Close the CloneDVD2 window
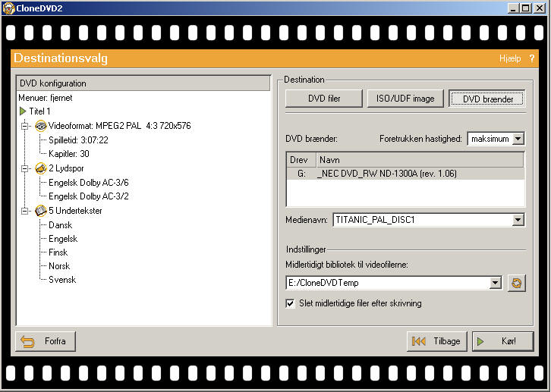The width and height of the screenshot is (551, 392). pyautogui.click(x=540, y=8)
